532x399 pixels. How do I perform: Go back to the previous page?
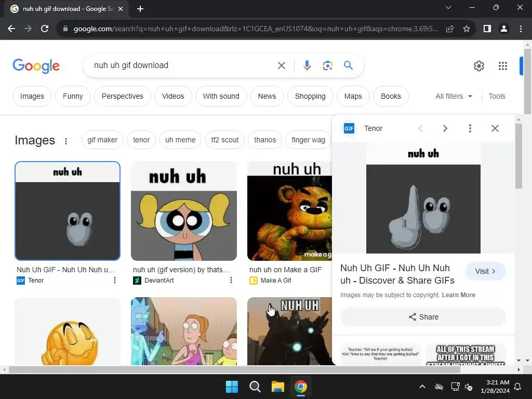point(11,29)
